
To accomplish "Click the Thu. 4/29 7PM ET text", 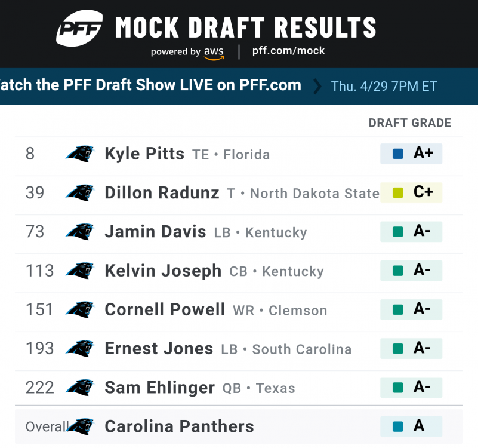I will [384, 86].
